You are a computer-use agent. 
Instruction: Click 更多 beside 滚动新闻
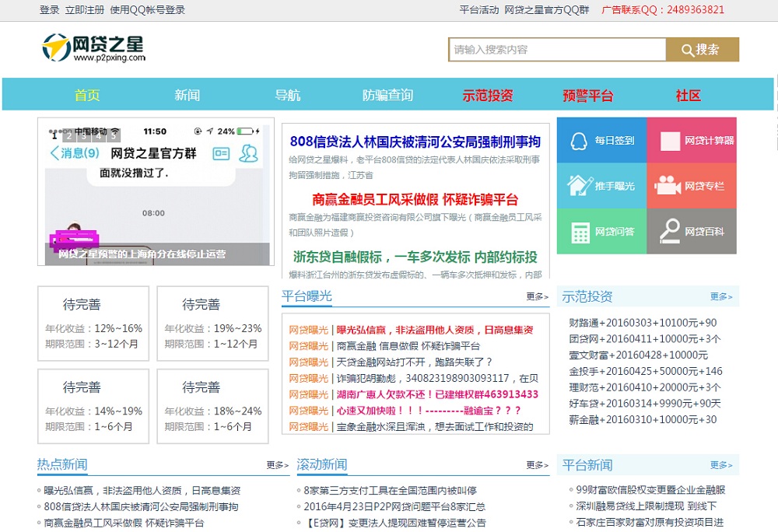click(x=538, y=465)
